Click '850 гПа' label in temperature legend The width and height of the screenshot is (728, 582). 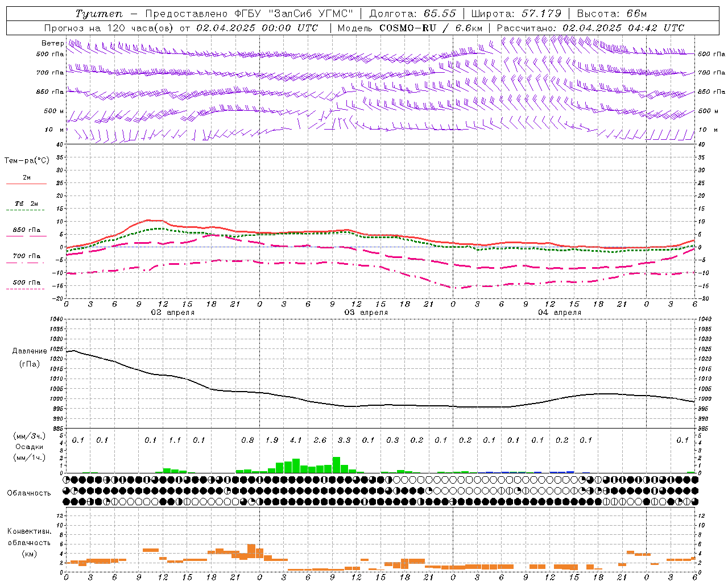pos(27,230)
